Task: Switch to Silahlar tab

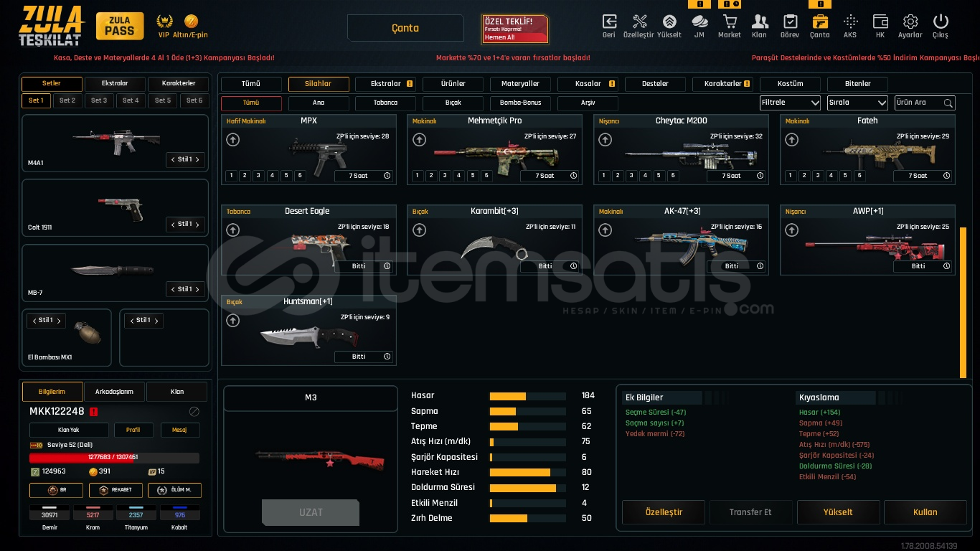Action: [319, 84]
